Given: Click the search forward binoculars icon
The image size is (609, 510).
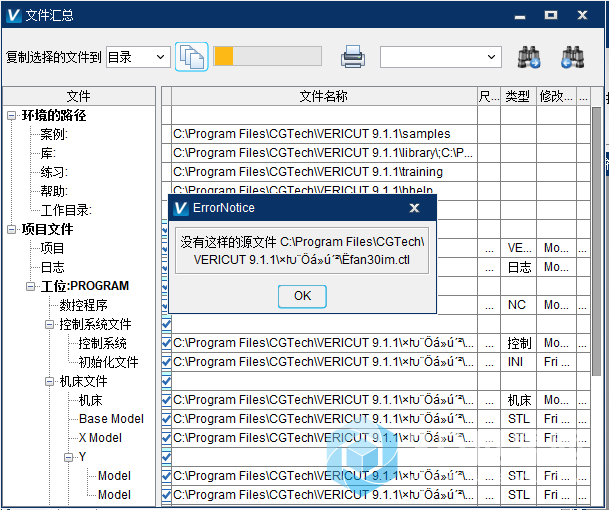Looking at the screenshot, I should [529, 57].
